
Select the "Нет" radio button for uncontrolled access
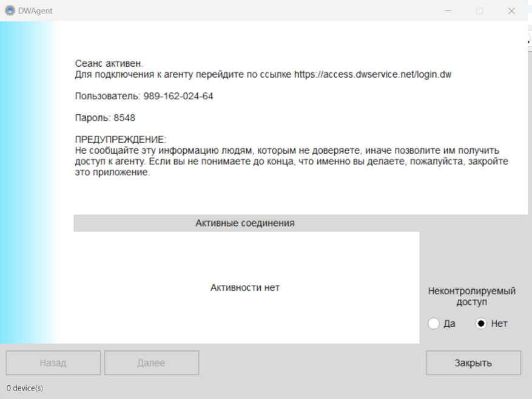pyautogui.click(x=481, y=323)
